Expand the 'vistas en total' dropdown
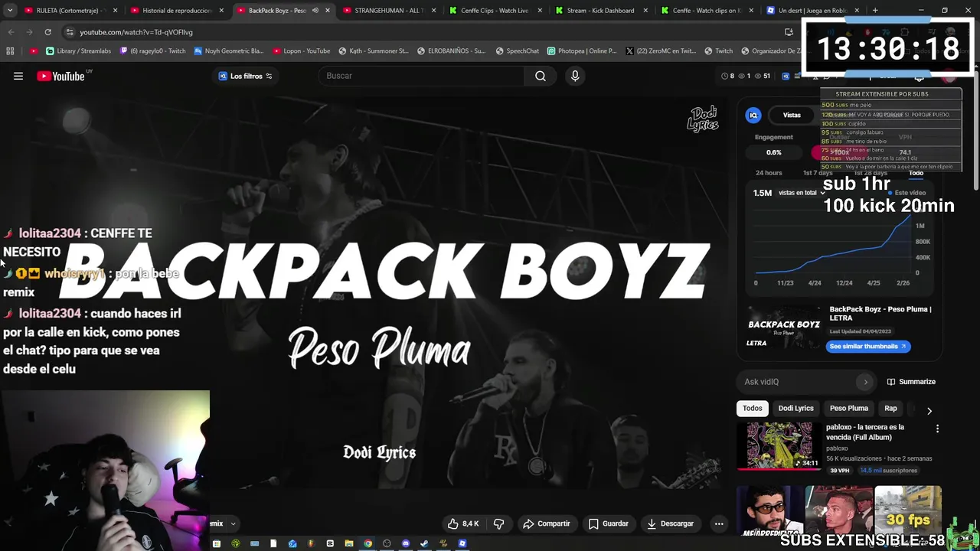 point(801,193)
